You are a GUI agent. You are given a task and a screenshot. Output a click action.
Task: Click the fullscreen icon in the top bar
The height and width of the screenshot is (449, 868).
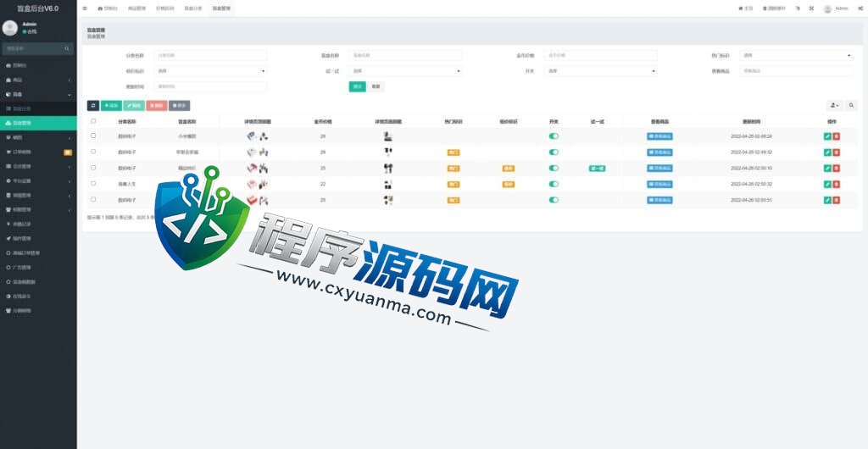click(811, 8)
